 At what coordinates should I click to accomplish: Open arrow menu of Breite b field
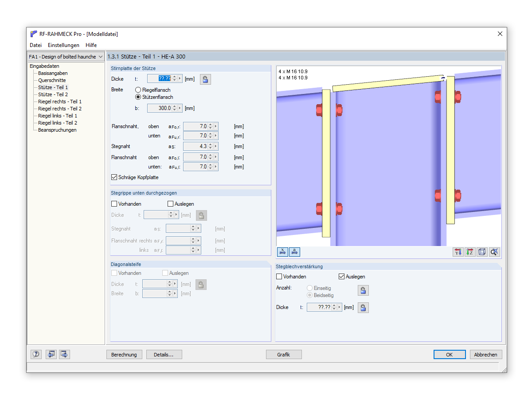[x=180, y=108]
